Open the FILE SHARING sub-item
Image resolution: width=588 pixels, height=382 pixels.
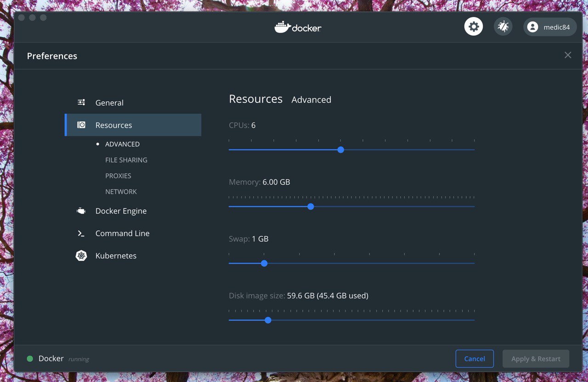[x=126, y=160]
